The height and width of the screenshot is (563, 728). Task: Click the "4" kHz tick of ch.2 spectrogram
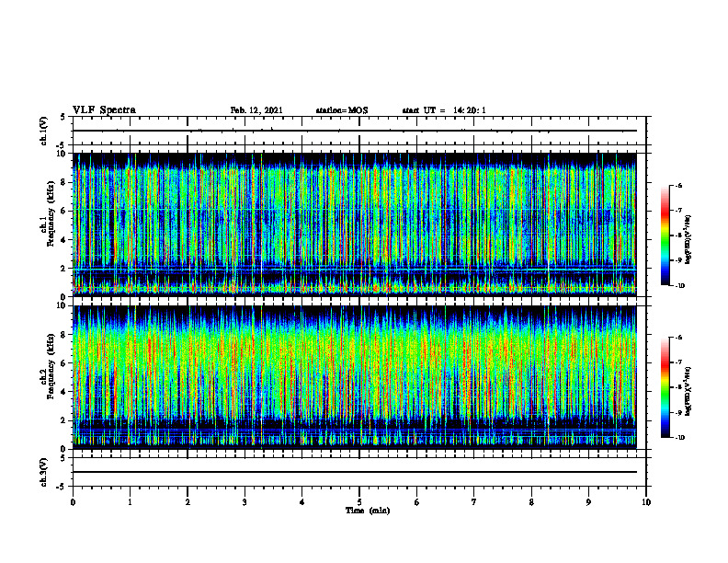click(x=64, y=392)
